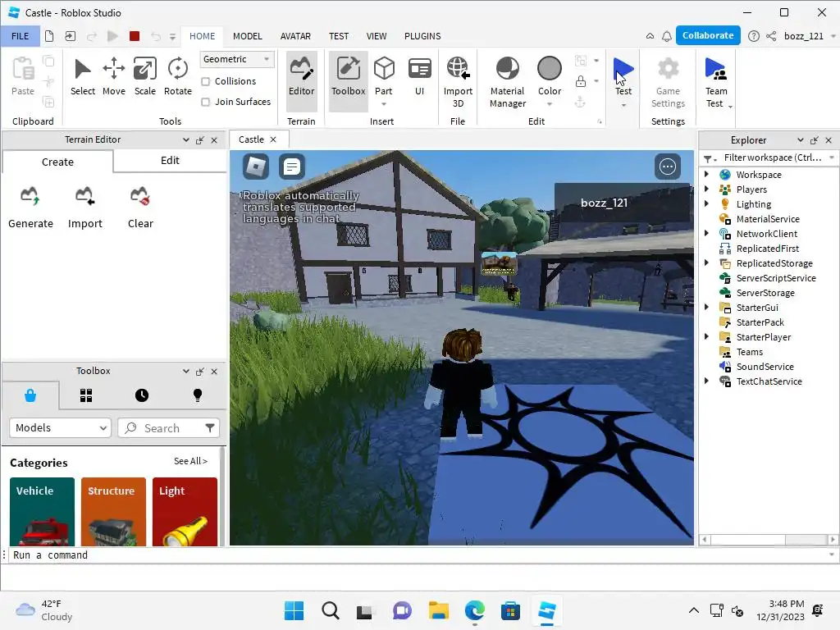Open the help question mark icon

click(753, 36)
